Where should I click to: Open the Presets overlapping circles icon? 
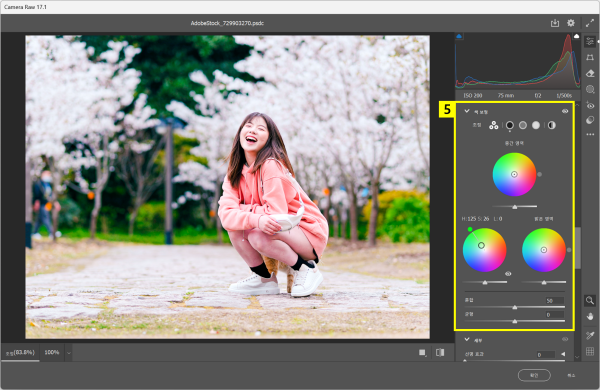click(x=590, y=120)
